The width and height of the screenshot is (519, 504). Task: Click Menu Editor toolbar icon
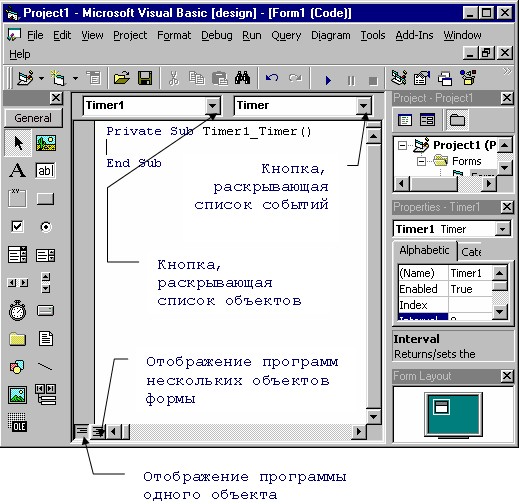click(x=94, y=78)
